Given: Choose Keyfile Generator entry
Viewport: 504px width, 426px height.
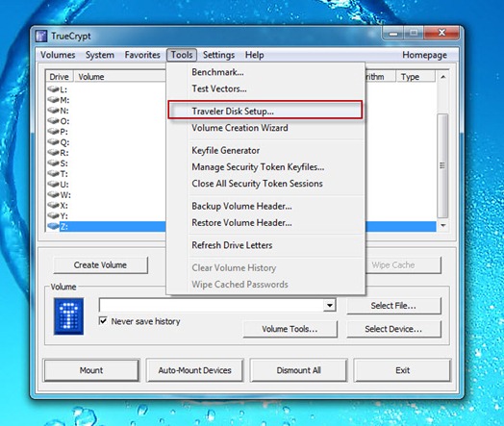Looking at the screenshot, I should coord(265,150).
